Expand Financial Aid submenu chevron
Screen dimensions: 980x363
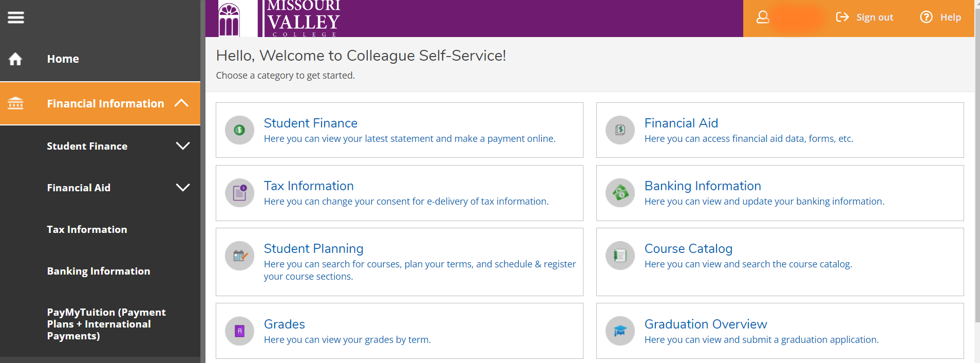point(183,188)
